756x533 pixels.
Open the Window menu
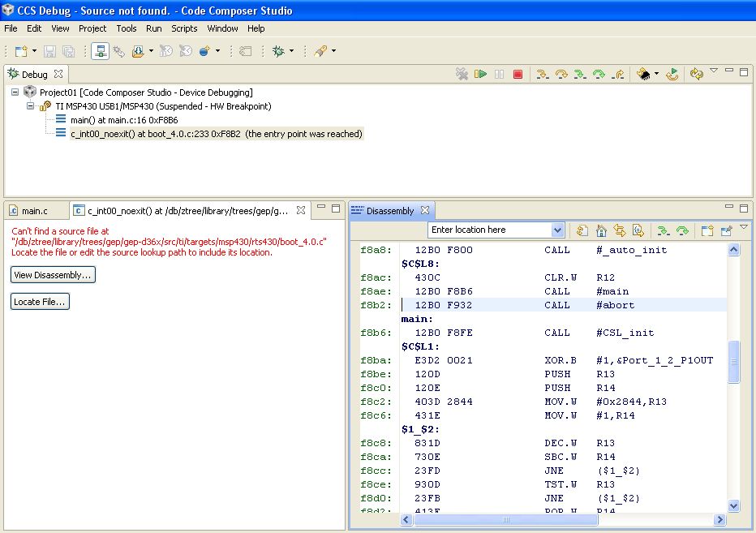click(222, 28)
